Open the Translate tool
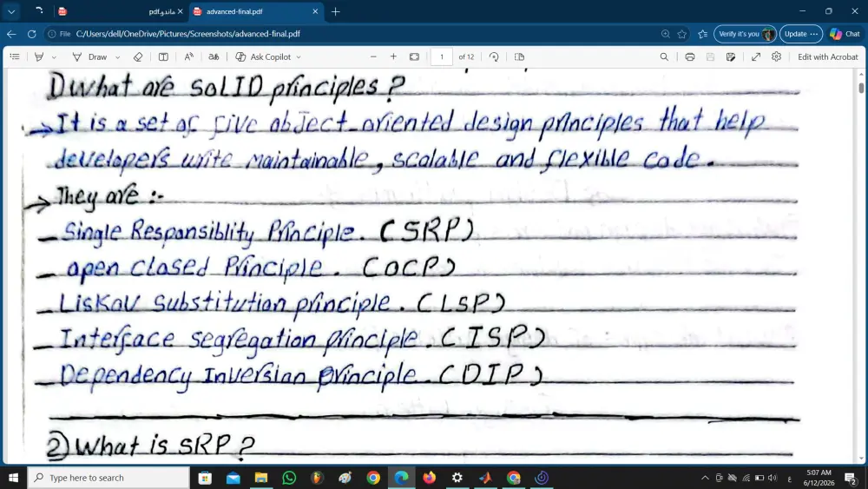Viewport: 868px width, 489px height. [214, 56]
